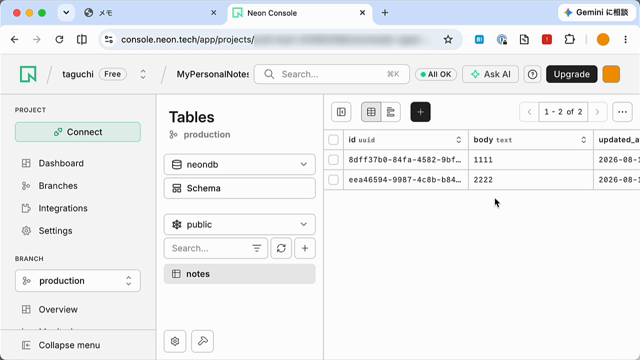Click the cell containing 1111

click(x=531, y=160)
